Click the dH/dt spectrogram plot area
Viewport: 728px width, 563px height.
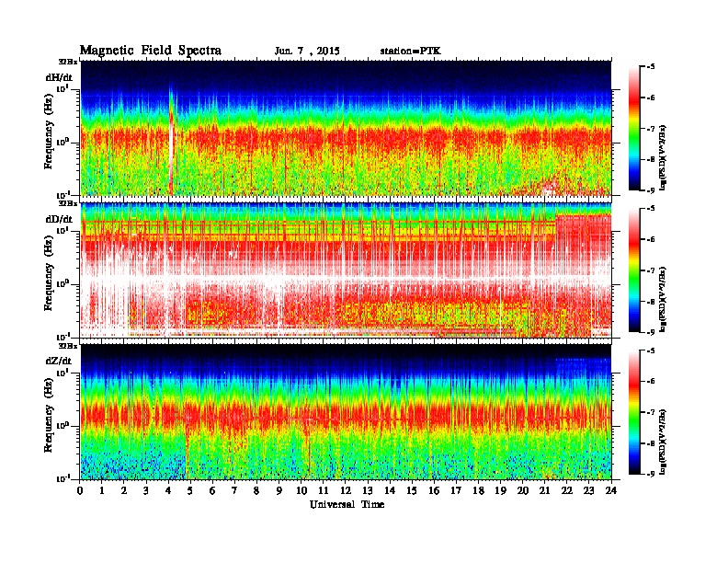[346, 128]
